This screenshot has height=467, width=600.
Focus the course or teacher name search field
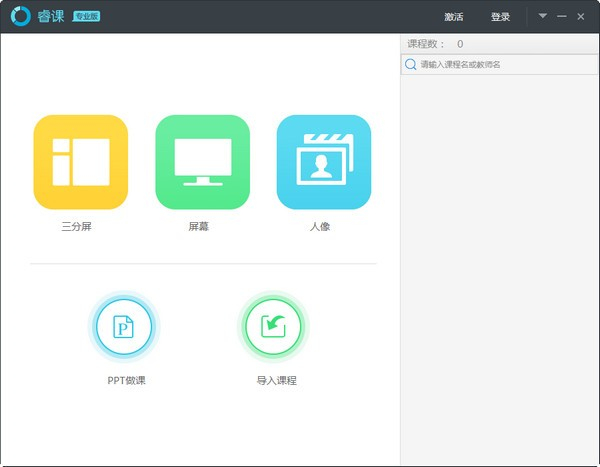coord(505,64)
